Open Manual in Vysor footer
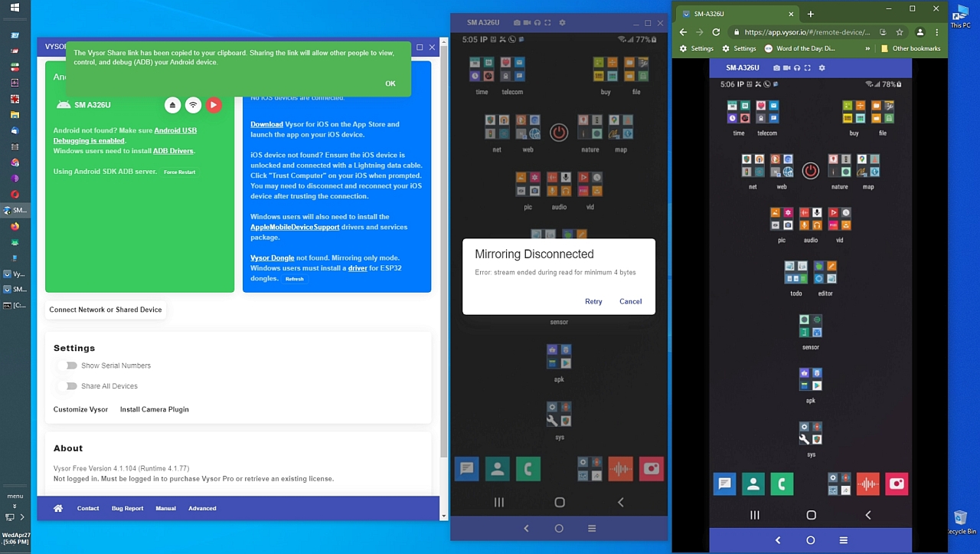The width and height of the screenshot is (980, 554). tap(165, 508)
